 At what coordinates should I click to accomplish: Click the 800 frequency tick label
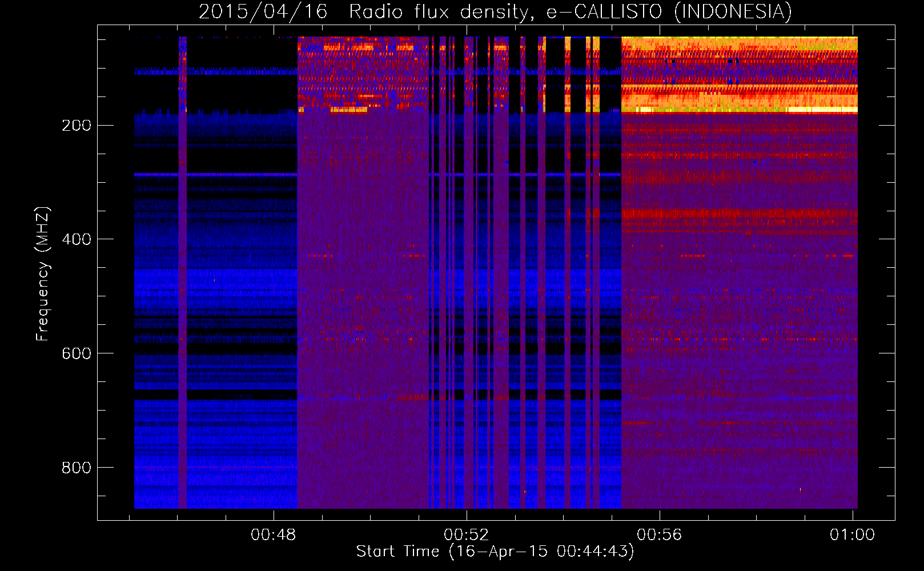point(77,468)
